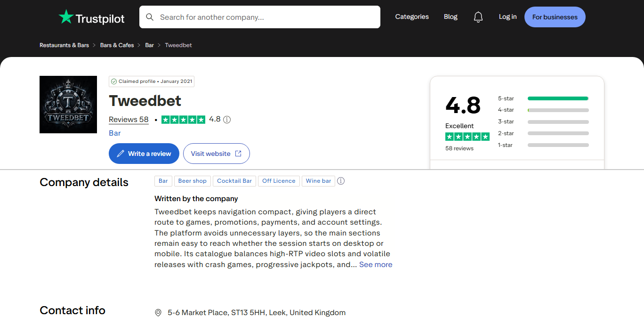Focus the company search field
This screenshot has height=325, width=644.
pyautogui.click(x=260, y=17)
